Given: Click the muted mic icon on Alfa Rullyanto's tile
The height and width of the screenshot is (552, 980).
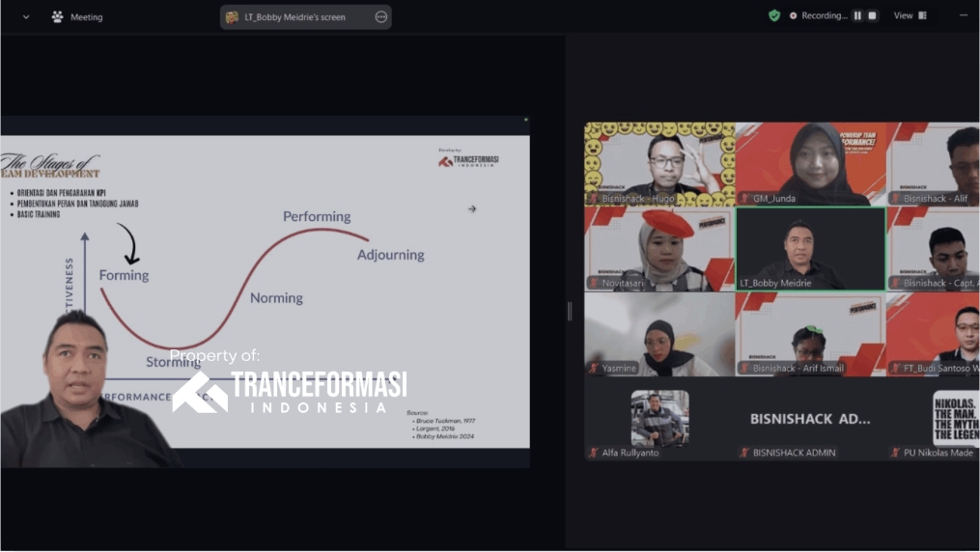Looking at the screenshot, I should point(593,453).
